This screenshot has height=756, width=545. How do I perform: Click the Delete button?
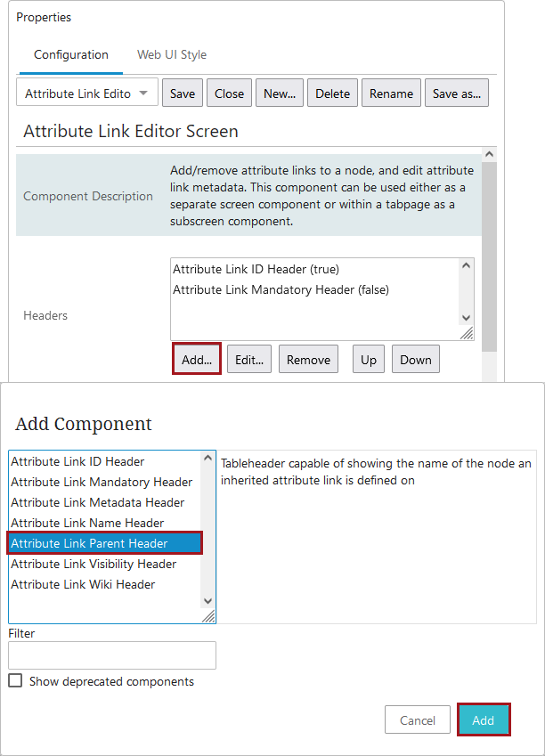pos(332,93)
